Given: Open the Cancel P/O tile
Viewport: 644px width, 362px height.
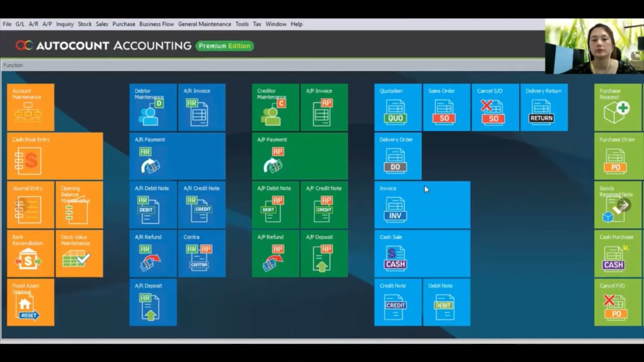Looking at the screenshot, I should coord(618,302).
